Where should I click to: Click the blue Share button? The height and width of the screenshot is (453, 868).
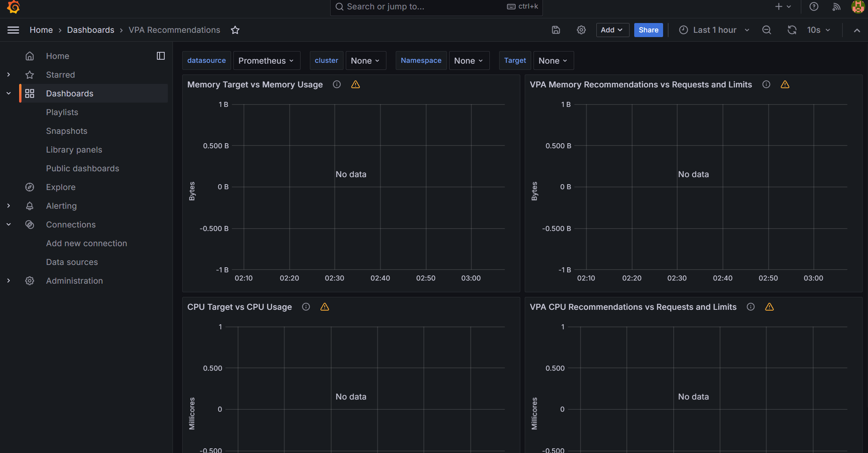(648, 30)
